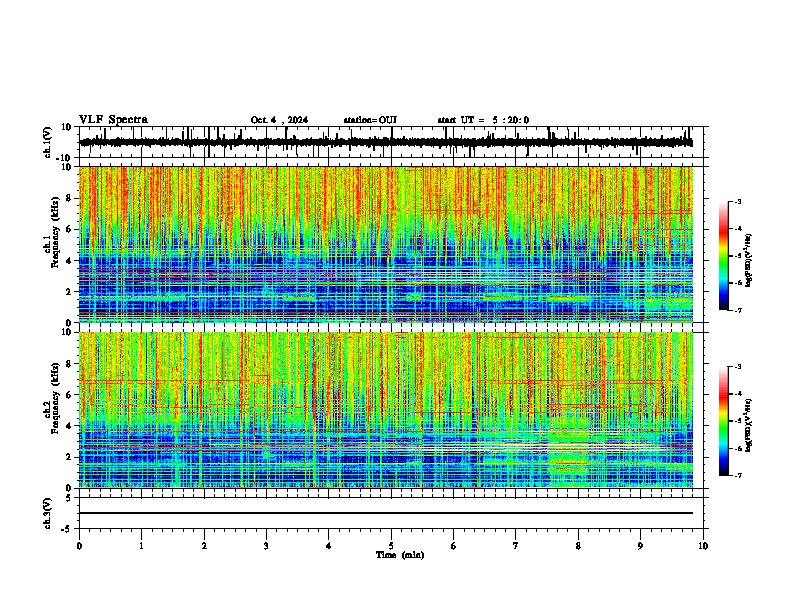Select the "start UT = 5 :20: 0" label
The image size is (792, 612).
click(483, 120)
